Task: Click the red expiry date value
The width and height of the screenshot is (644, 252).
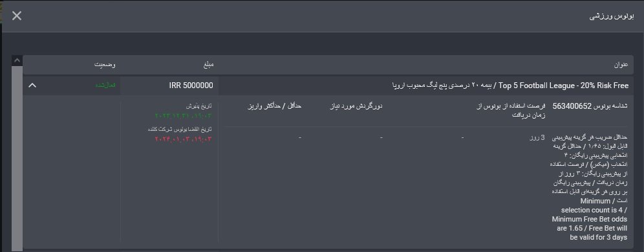Action: [x=183, y=139]
